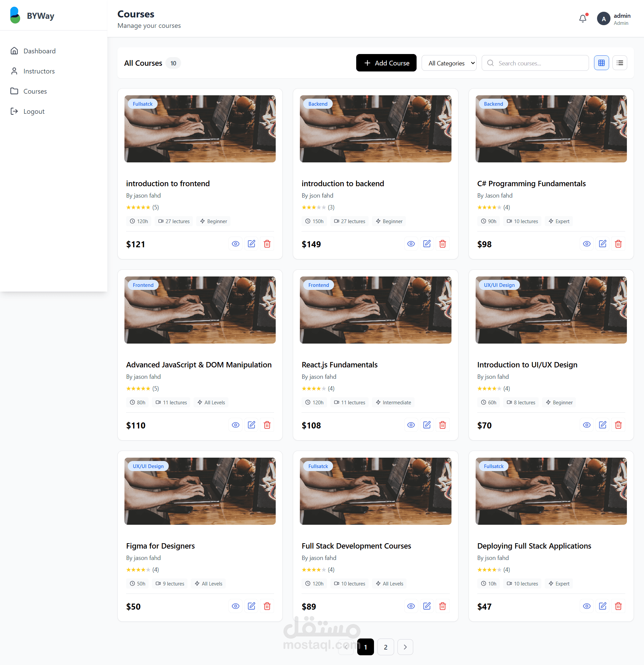
Task: Click the Search courses input field
Action: (539, 63)
